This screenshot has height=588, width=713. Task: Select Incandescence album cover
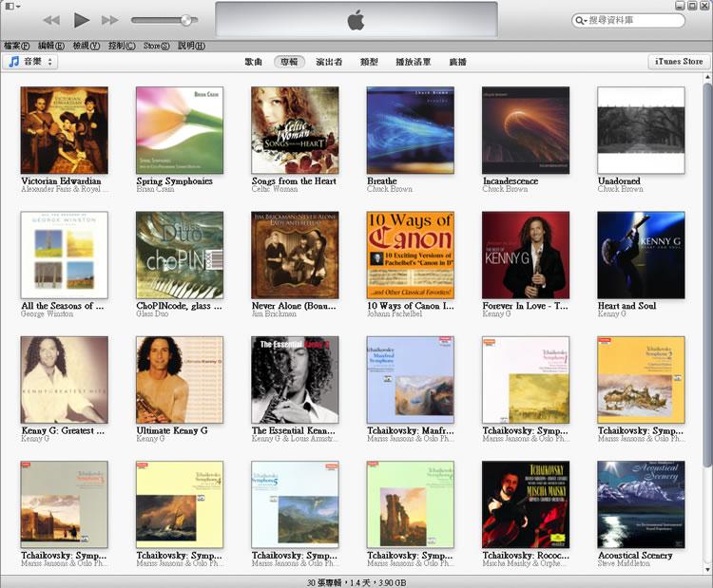526,130
